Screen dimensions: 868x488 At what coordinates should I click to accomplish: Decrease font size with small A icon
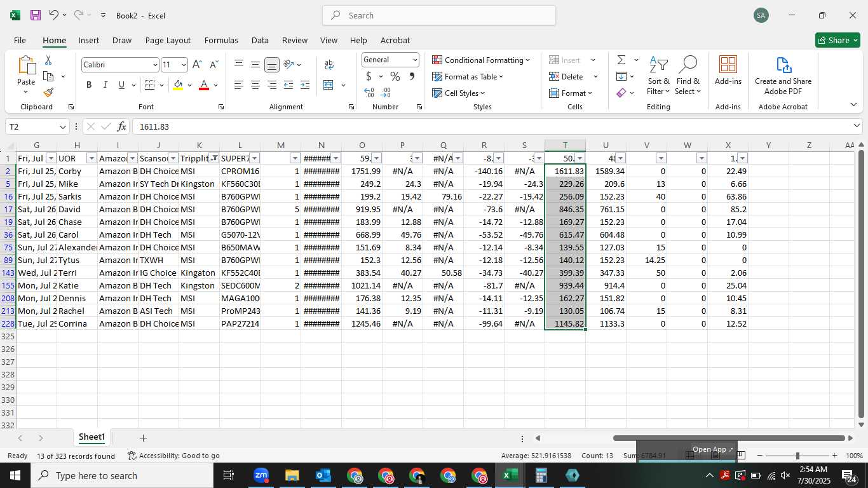(214, 64)
